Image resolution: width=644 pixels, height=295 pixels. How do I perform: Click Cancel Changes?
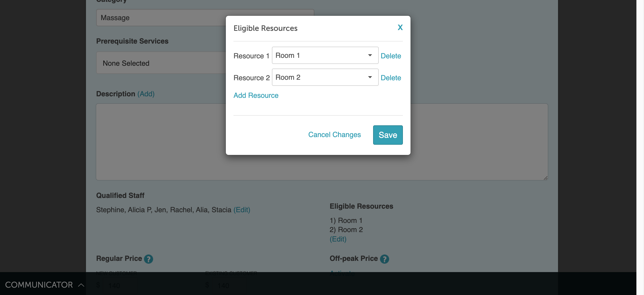tap(334, 135)
